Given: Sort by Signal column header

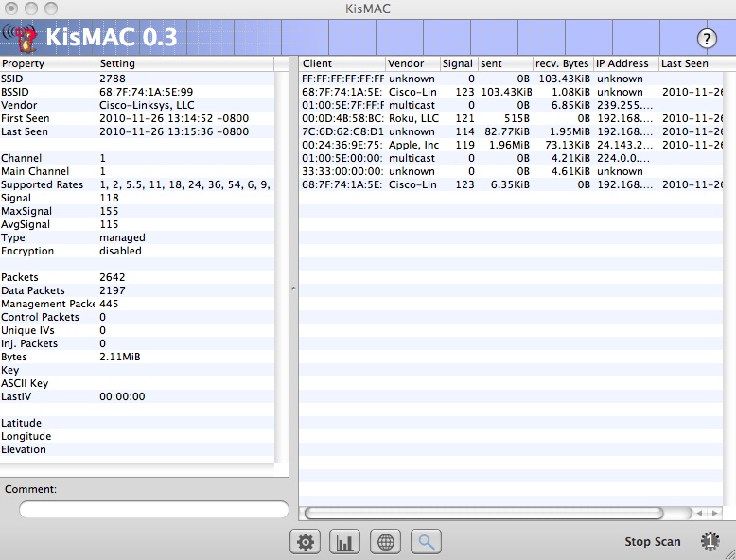Looking at the screenshot, I should [459, 63].
